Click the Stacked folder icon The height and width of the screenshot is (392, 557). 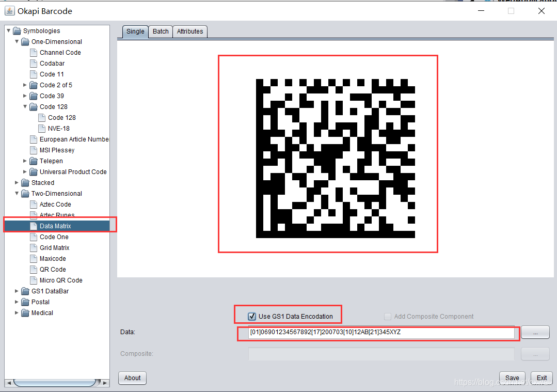pyautogui.click(x=25, y=183)
